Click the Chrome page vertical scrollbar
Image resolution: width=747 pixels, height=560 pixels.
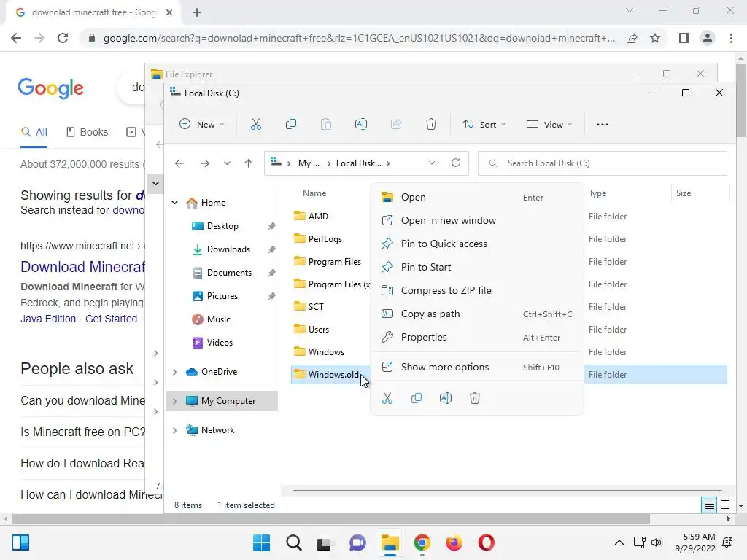[x=741, y=100]
